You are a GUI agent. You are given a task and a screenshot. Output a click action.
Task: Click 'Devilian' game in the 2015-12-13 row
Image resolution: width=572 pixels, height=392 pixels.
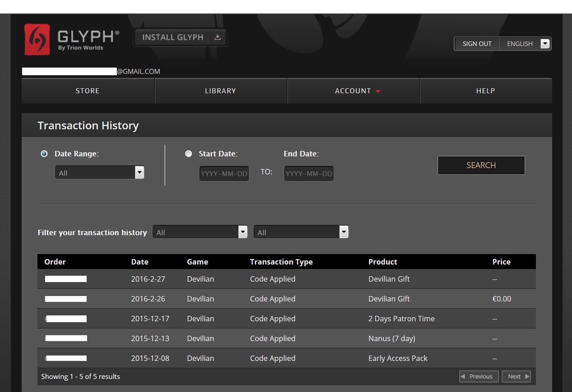(x=201, y=338)
